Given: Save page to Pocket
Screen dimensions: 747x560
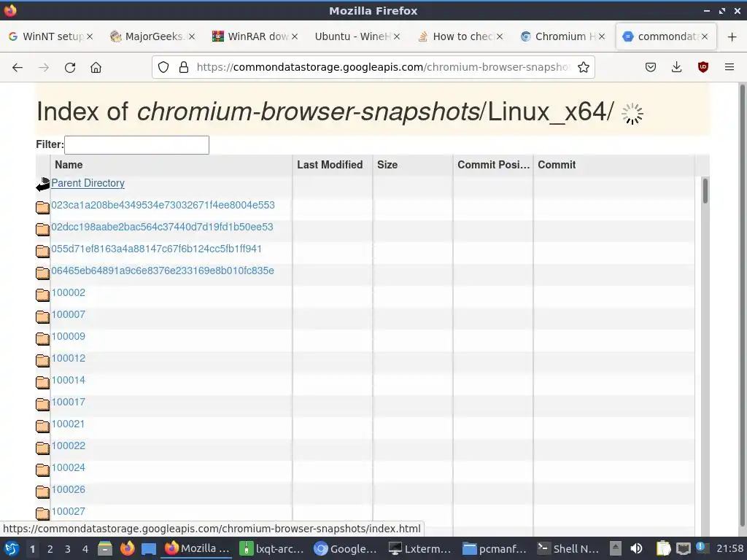Looking at the screenshot, I should point(650,67).
